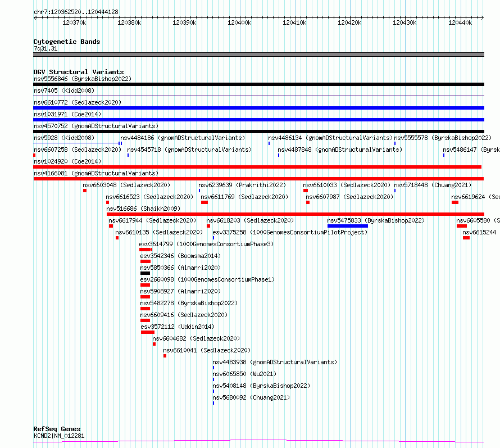
Task: Click nsv6618203 (Sedlazeck2020) label
Action: [251, 220]
